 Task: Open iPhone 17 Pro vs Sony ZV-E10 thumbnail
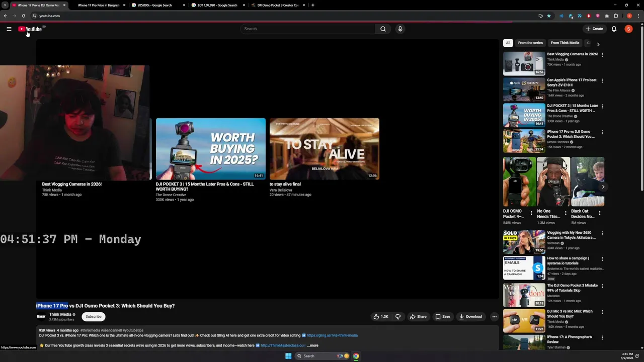[524, 89]
